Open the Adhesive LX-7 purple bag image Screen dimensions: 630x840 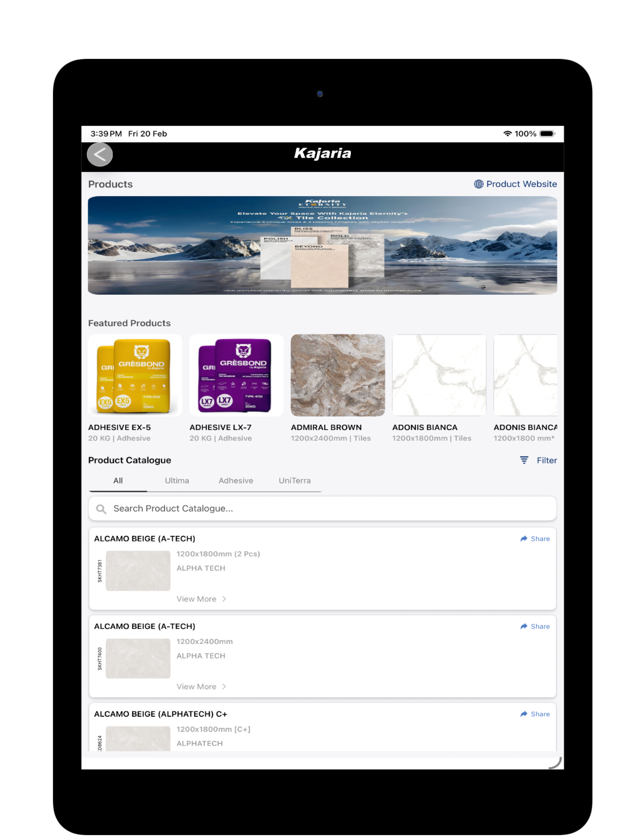point(236,375)
